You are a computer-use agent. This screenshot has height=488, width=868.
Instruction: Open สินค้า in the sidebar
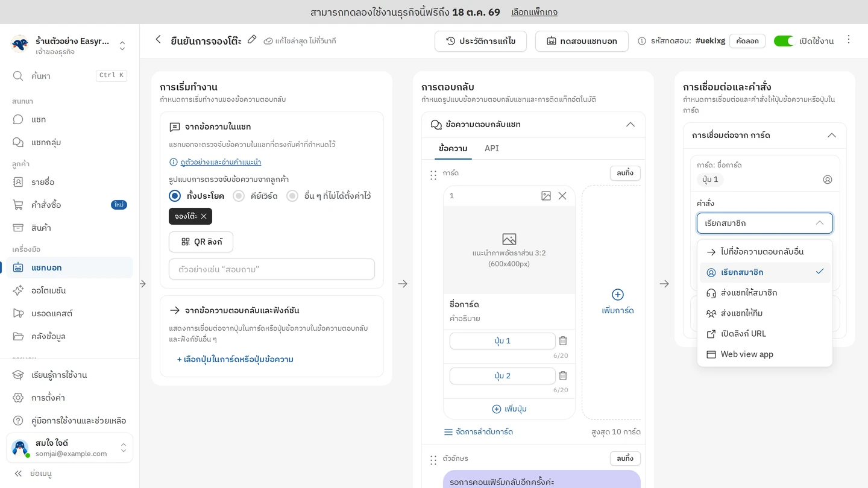point(69,228)
